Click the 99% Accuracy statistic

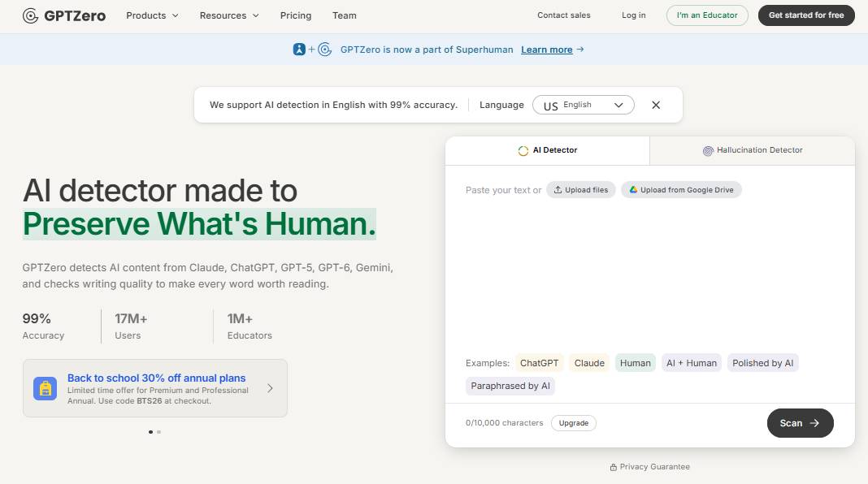pyautogui.click(x=43, y=326)
